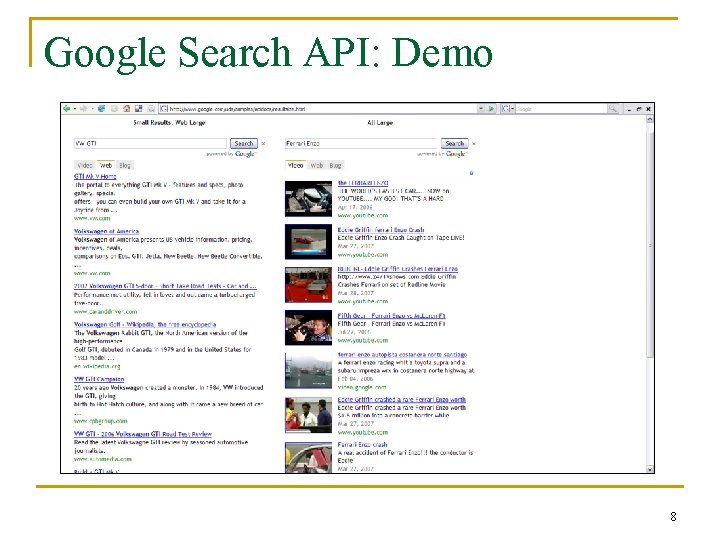Click the VW GTI search input field
720x540 pixels.
(150, 144)
